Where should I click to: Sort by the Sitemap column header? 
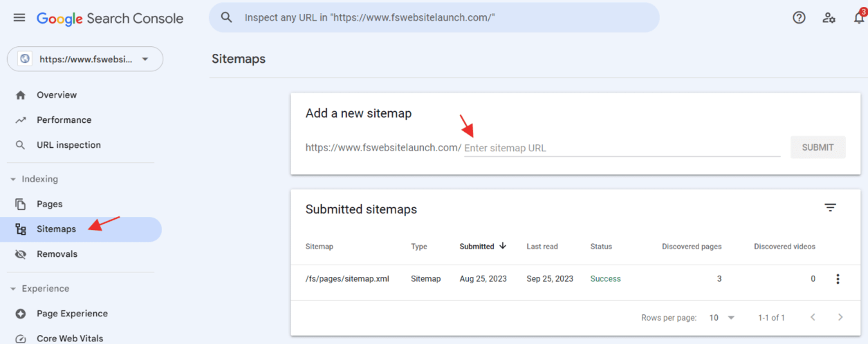[x=320, y=246]
